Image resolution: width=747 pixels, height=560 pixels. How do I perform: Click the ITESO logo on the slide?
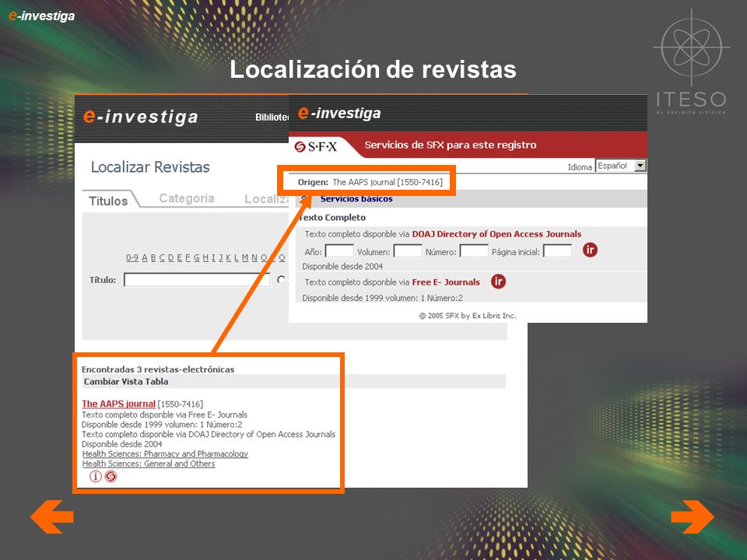tap(691, 63)
